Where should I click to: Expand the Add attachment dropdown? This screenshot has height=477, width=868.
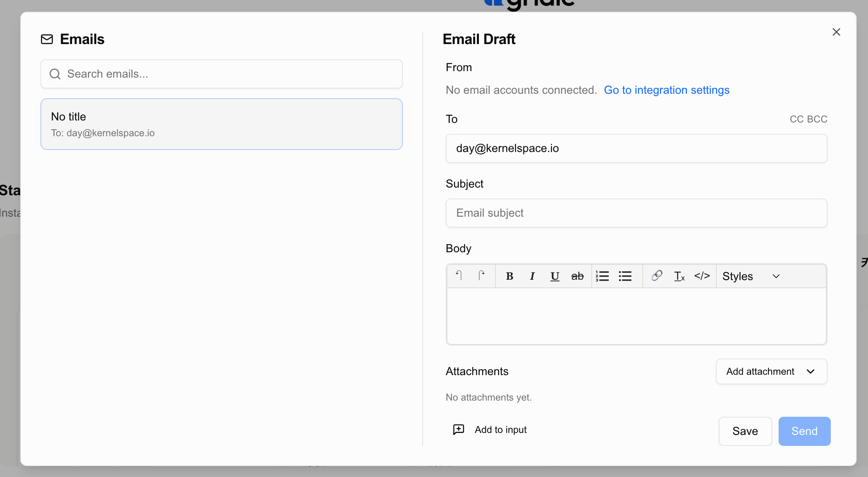click(x=771, y=371)
